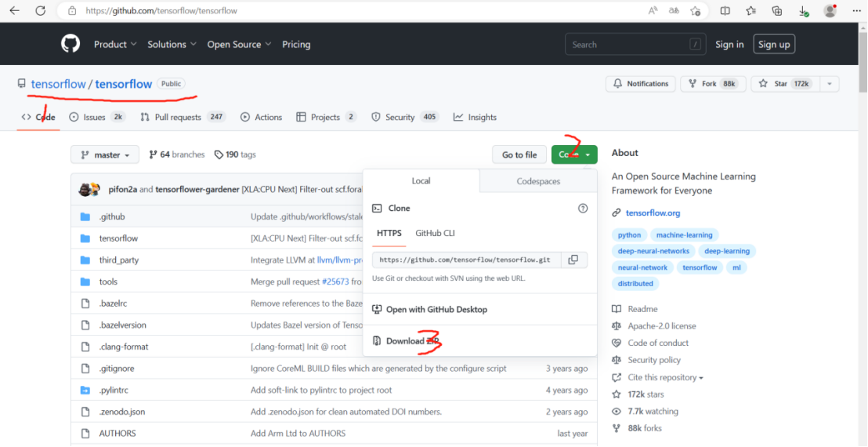The width and height of the screenshot is (868, 447).
Task: Toggle the green Code dropdown button
Action: click(x=574, y=154)
